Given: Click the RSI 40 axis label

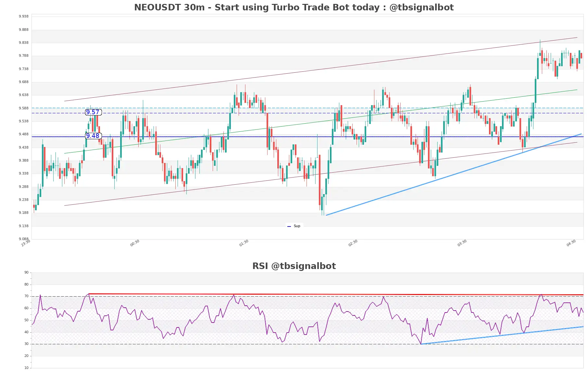Looking at the screenshot, I should click(x=26, y=332).
